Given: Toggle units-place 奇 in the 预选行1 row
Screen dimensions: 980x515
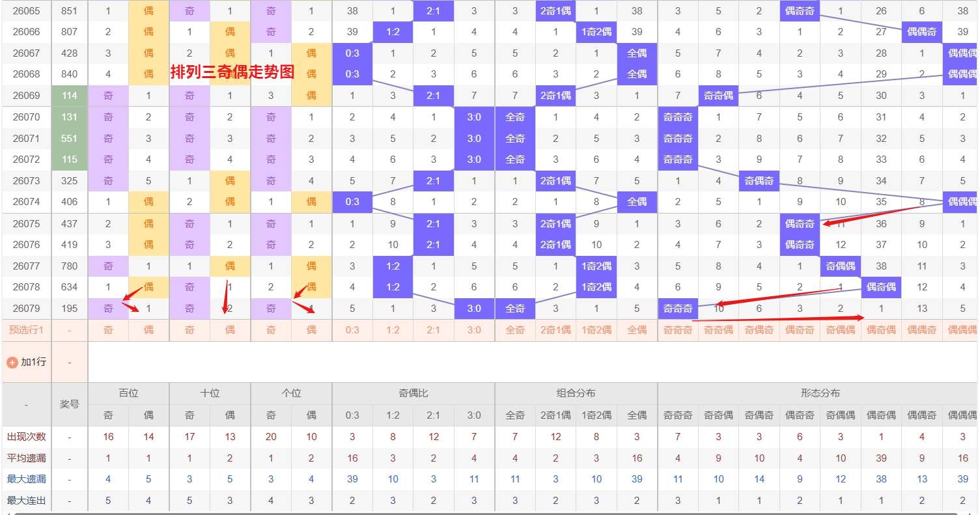Looking at the screenshot, I should 271,330.
